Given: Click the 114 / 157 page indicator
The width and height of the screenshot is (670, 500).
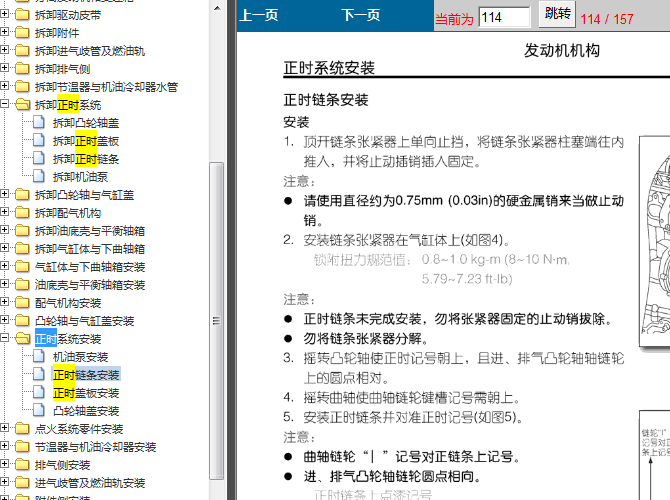Looking at the screenshot, I should (x=607, y=19).
